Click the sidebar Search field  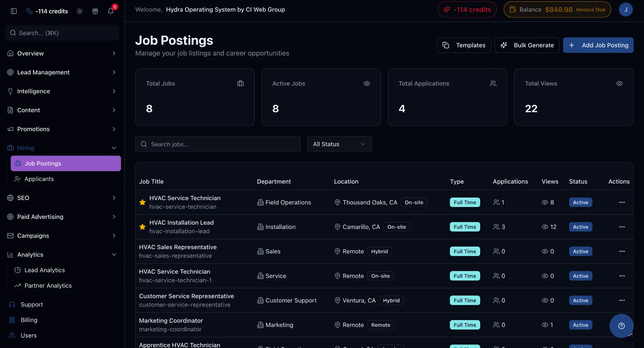pos(62,33)
